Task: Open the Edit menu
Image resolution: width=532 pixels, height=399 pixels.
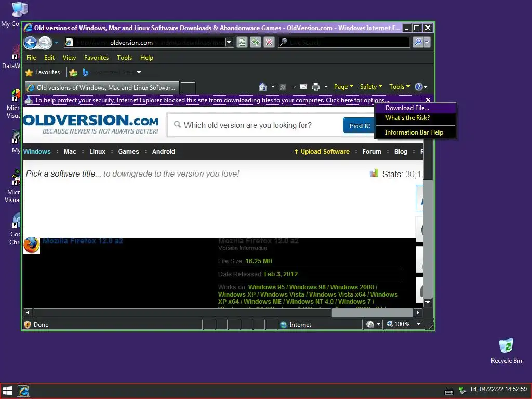Action: click(49, 58)
